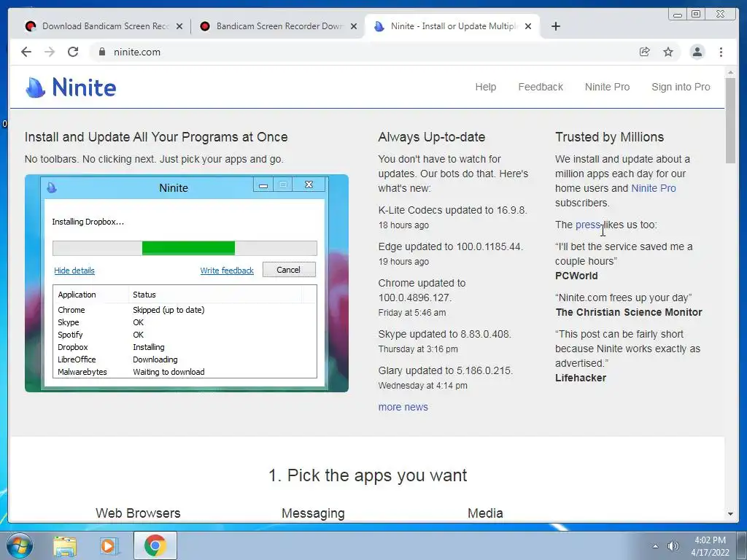Viewport: 747px width, 560px height.
Task: Click the padlock site info icon
Action: click(101, 52)
